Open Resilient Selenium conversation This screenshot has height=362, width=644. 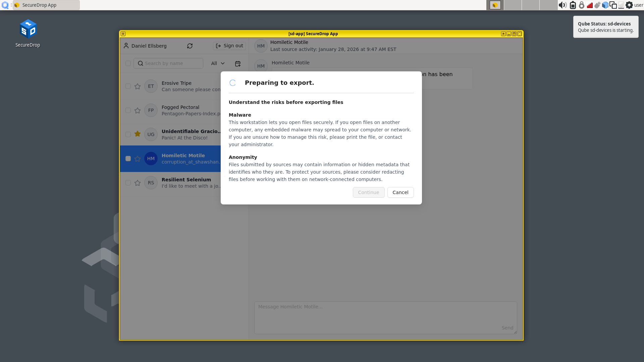click(x=186, y=183)
